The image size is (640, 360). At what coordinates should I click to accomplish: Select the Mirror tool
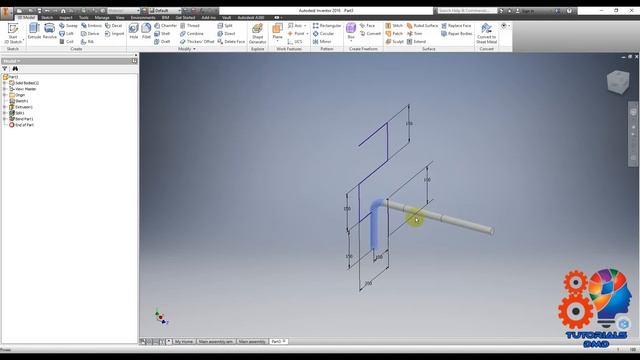click(322, 42)
